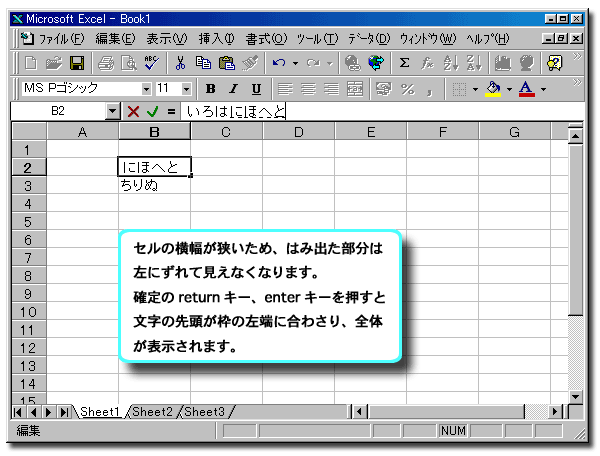The height and width of the screenshot is (456, 600).
Task: Undo the last action
Action: 279,63
